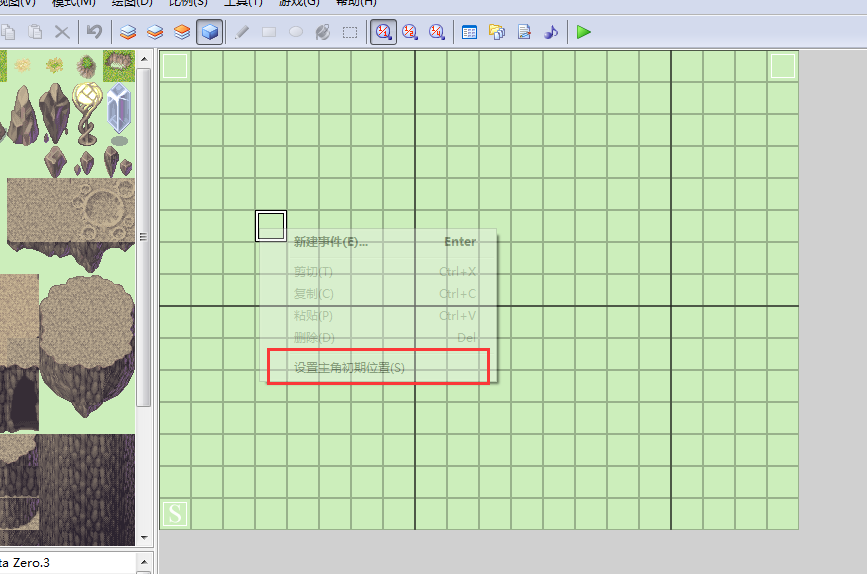Open the Sound Test music note icon

click(x=551, y=32)
